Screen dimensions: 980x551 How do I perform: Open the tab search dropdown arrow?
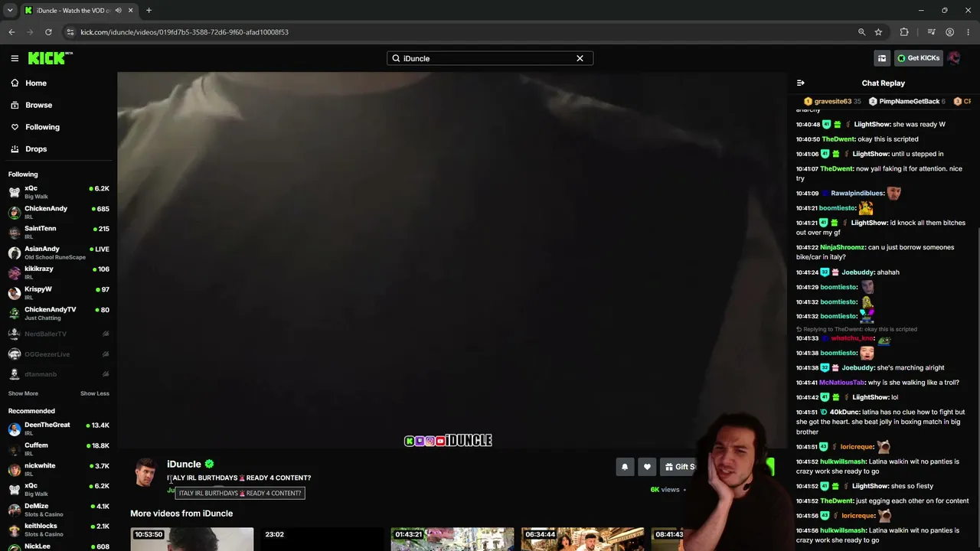pyautogui.click(x=10, y=11)
